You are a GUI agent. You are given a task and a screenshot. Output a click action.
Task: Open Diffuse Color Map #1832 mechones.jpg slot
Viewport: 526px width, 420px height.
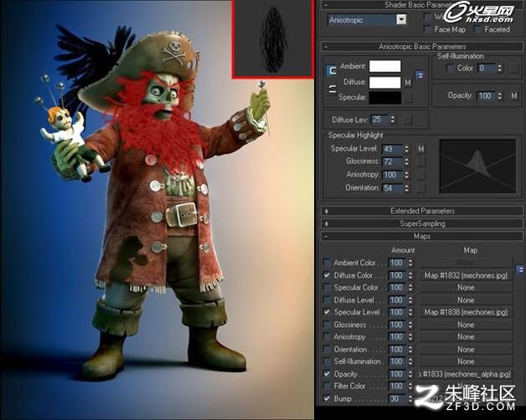[x=466, y=275]
